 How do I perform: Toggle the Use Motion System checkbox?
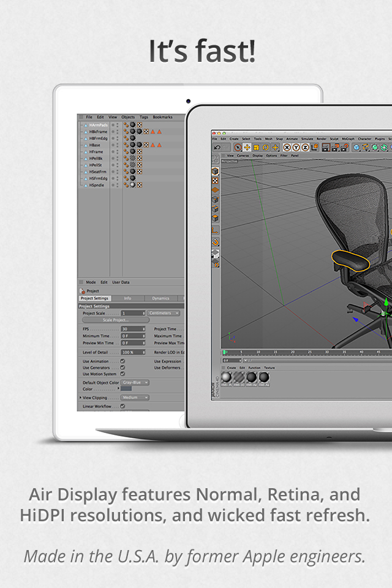tap(123, 374)
